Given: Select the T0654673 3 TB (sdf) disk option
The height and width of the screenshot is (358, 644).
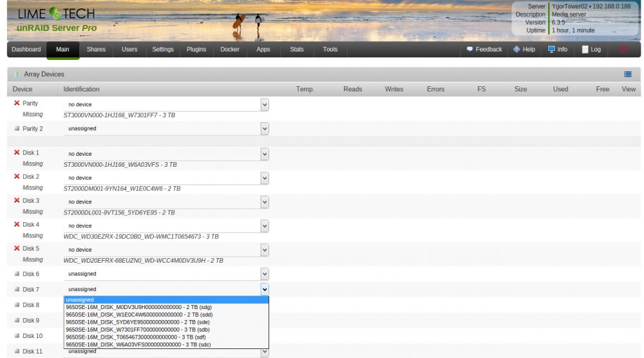Looking at the screenshot, I should (166, 337).
